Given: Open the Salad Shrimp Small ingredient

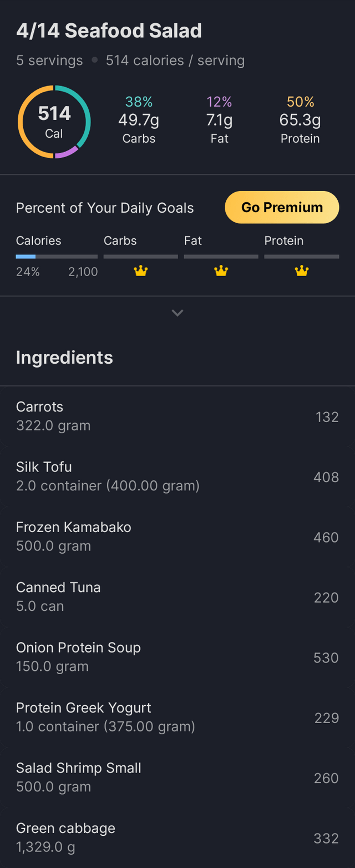Looking at the screenshot, I should (x=177, y=777).
